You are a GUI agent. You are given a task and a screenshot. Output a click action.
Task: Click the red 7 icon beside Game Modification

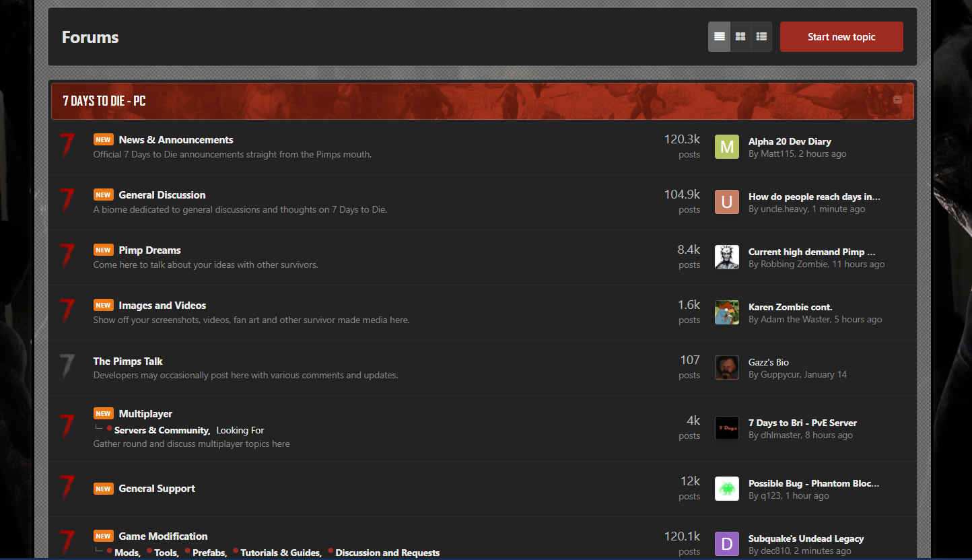tap(67, 542)
